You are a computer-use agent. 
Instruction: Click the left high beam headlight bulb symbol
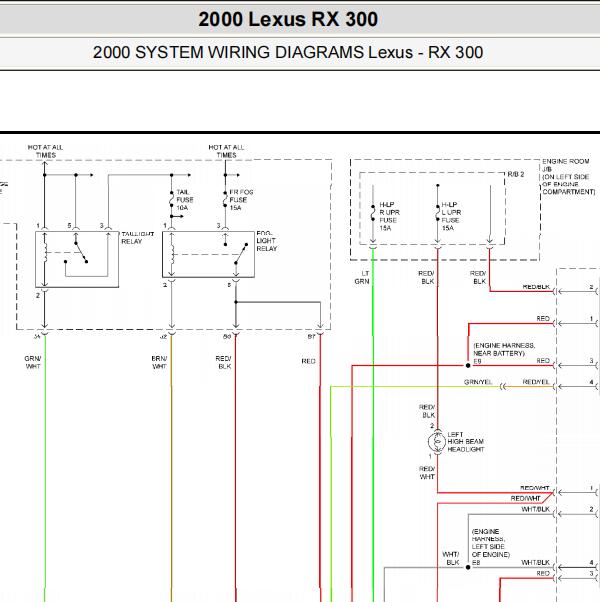tap(437, 442)
